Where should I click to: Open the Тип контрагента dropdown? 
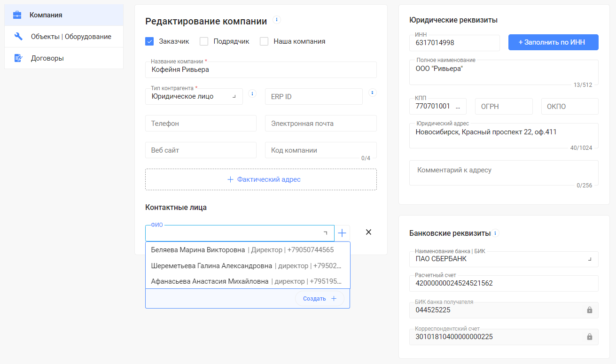tap(194, 96)
